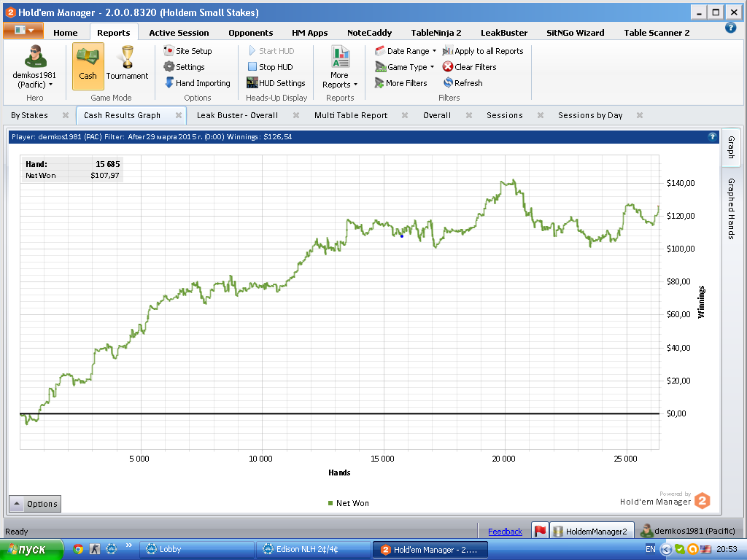Click the blue marker on graph line
The height and width of the screenshot is (560, 747).
tap(402, 236)
